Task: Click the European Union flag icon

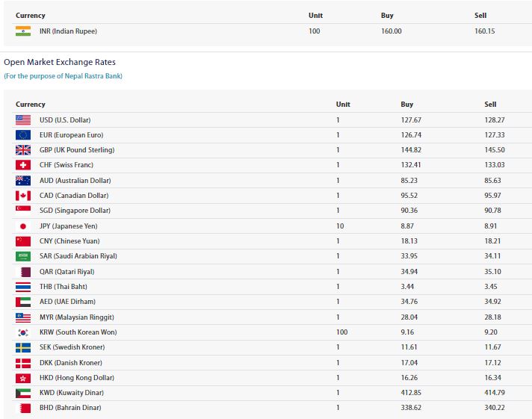Action: (23, 135)
